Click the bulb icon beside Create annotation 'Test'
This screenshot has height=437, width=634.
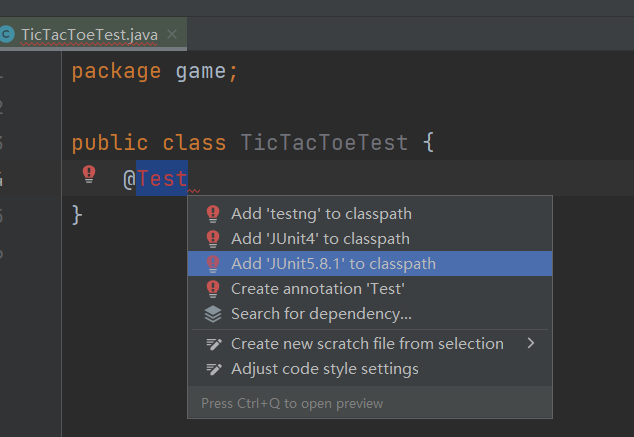212,288
